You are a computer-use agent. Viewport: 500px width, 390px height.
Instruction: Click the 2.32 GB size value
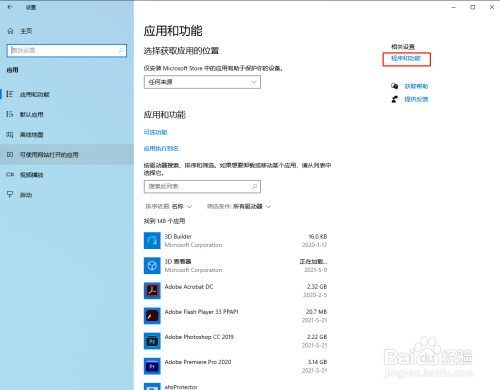coord(317,287)
